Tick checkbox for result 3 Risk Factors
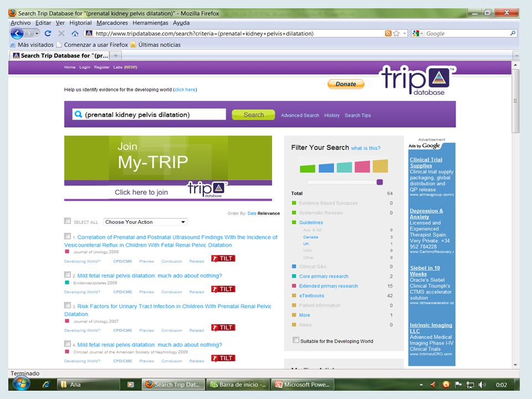The image size is (532, 399). point(68,305)
